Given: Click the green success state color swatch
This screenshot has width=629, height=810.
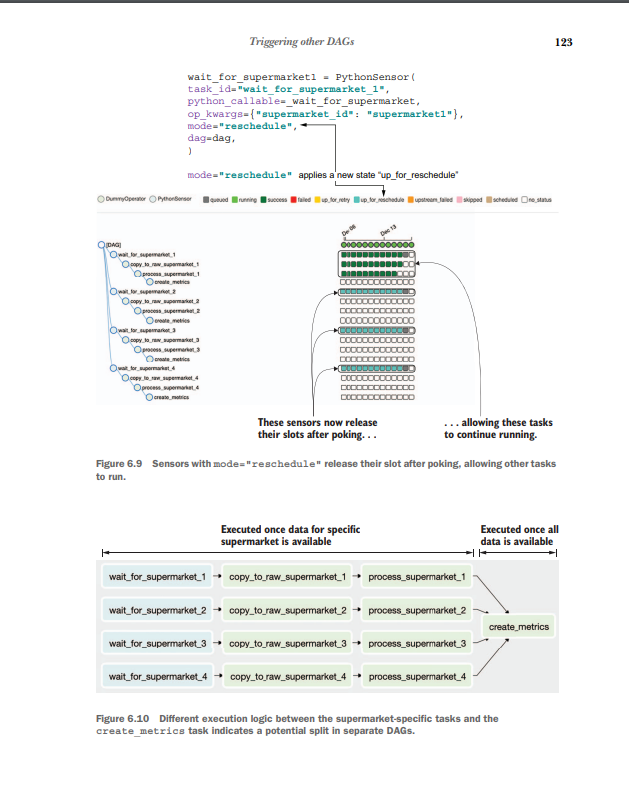Looking at the screenshot, I should (263, 199).
